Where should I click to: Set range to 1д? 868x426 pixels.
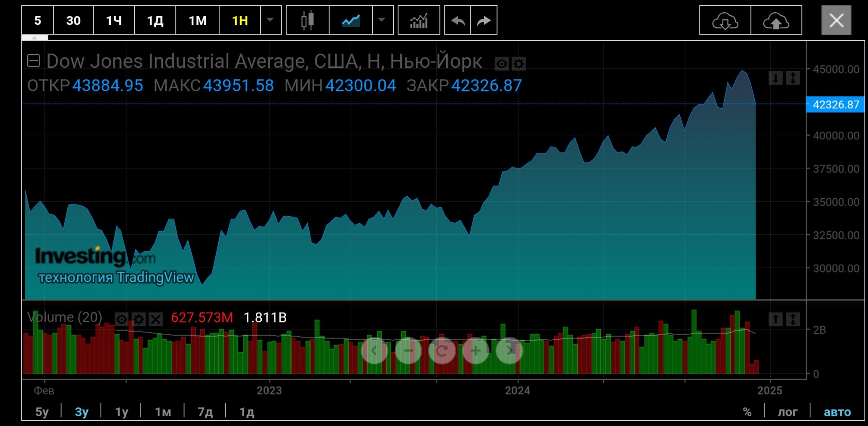[247, 412]
